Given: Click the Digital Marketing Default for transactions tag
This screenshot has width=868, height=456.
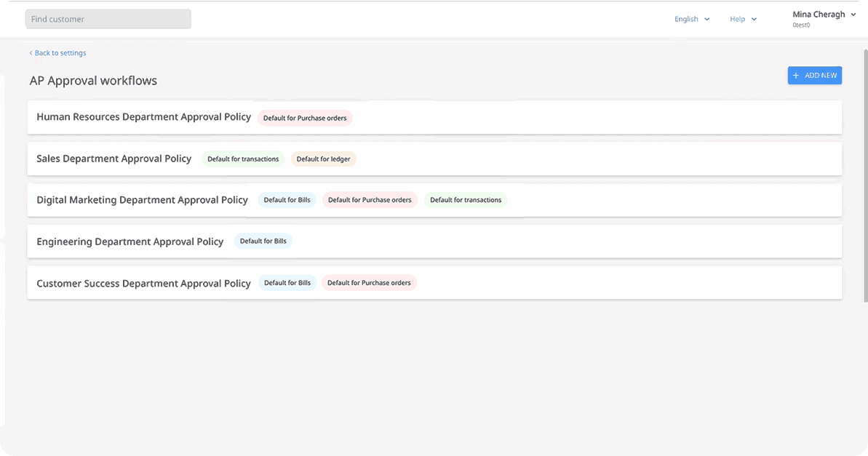Looking at the screenshot, I should (x=466, y=200).
